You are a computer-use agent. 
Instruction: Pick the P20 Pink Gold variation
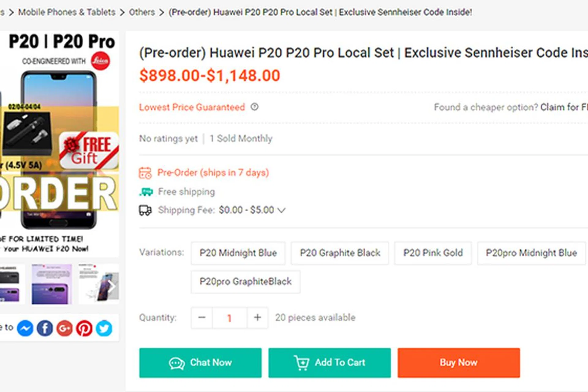tap(433, 253)
